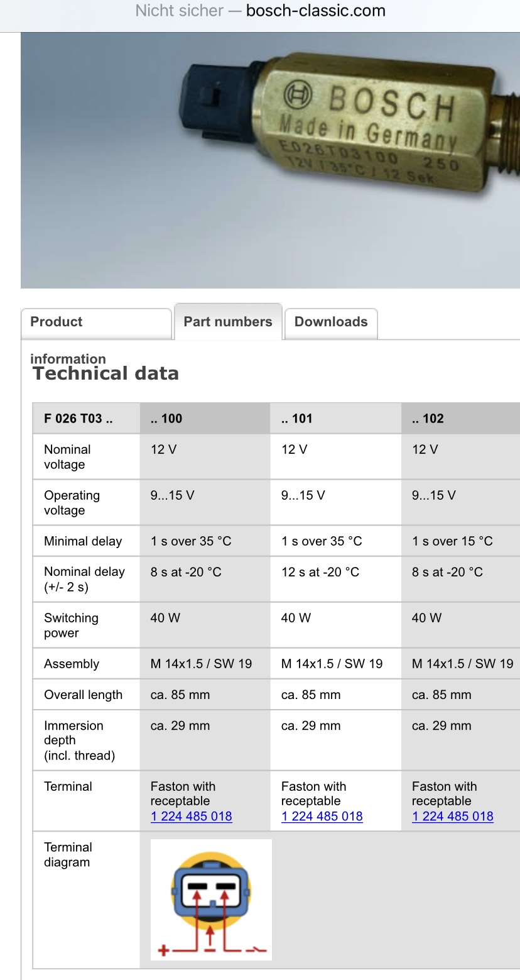Select '40 W' switching power in column 102
The width and height of the screenshot is (520, 980).
pos(426,618)
